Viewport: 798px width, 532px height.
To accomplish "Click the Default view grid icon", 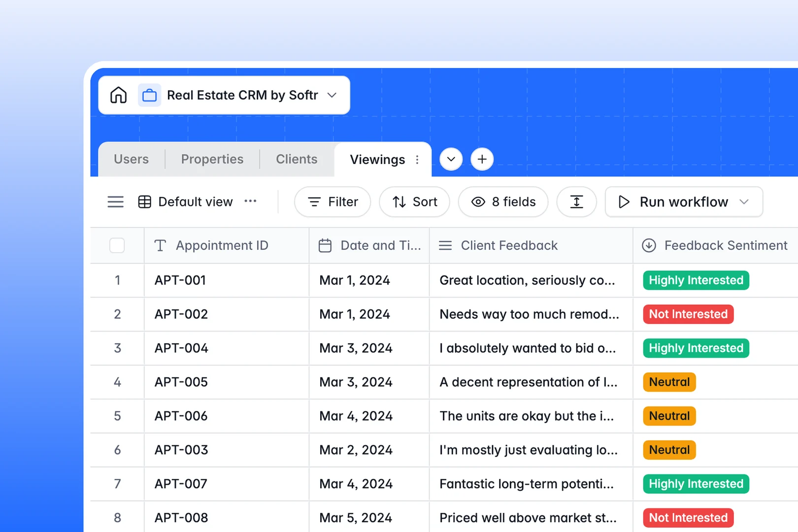I will click(x=145, y=202).
